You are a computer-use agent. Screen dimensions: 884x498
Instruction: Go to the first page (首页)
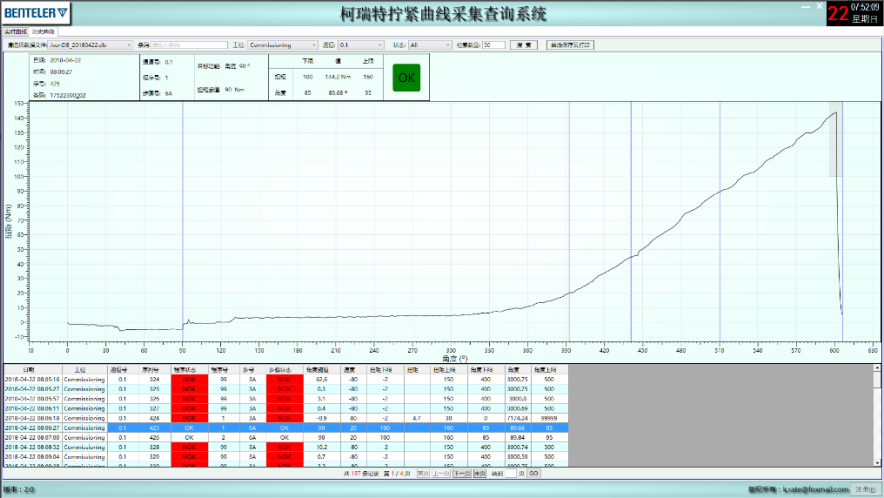pos(423,474)
